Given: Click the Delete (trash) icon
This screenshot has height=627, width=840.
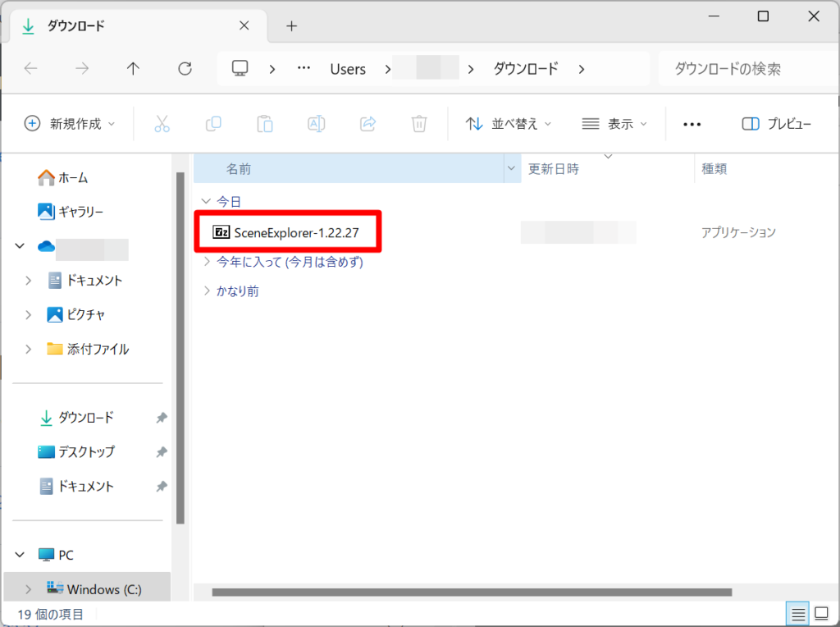Looking at the screenshot, I should 419,123.
